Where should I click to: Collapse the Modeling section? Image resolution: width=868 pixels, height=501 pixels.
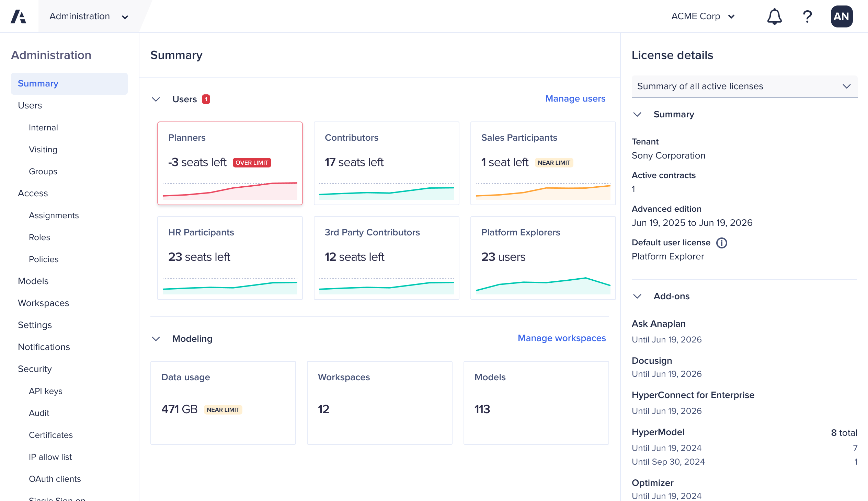(x=156, y=339)
